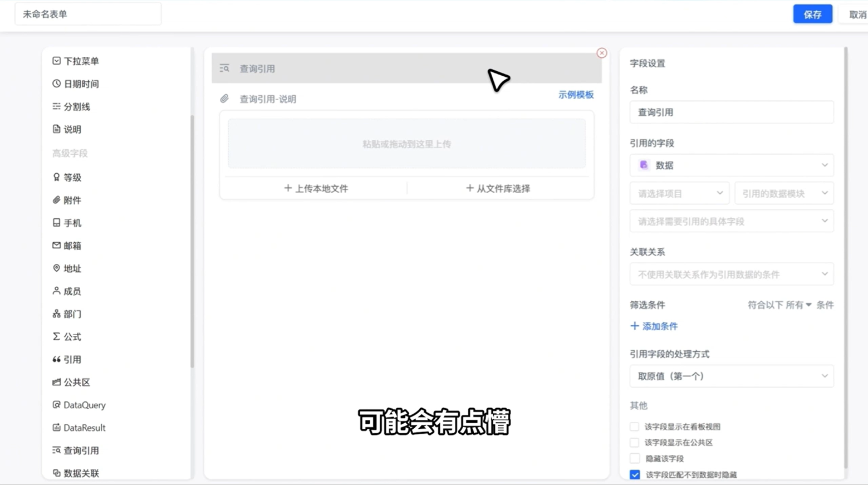This screenshot has height=485, width=868.
Task: Edit the 名称 input containing 查询引用
Action: 732,112
